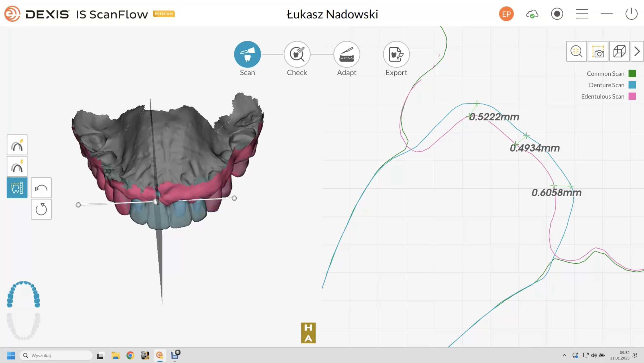Screen dimensions: 644x363
Task: Select the first arch scan tool
Action: [x=17, y=145]
